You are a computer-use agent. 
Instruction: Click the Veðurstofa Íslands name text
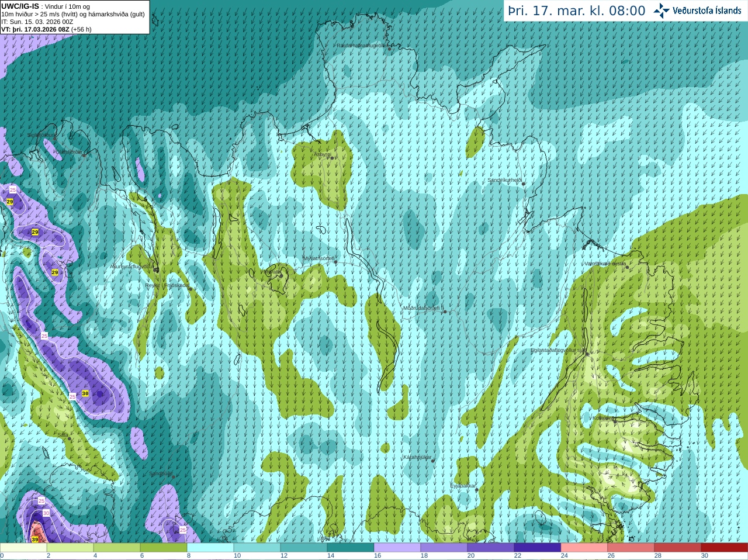click(707, 11)
